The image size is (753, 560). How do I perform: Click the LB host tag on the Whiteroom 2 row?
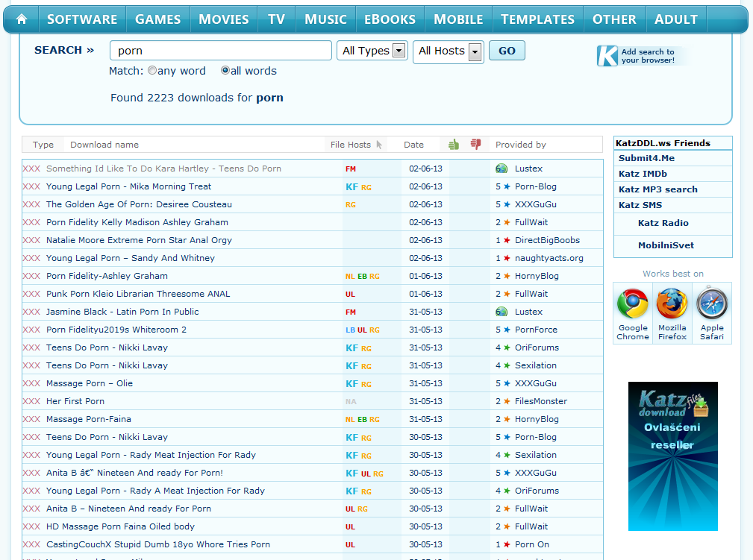(351, 330)
